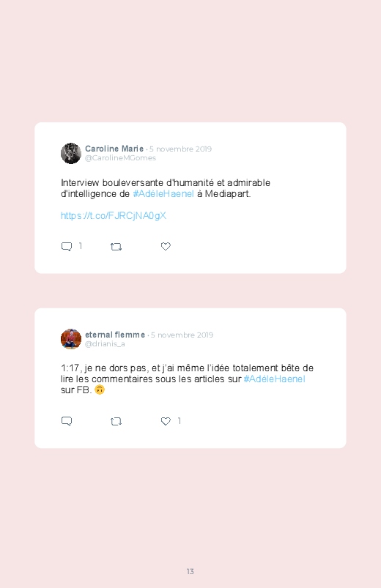Click the date on Caroline Marie's tweet

pyautogui.click(x=180, y=149)
